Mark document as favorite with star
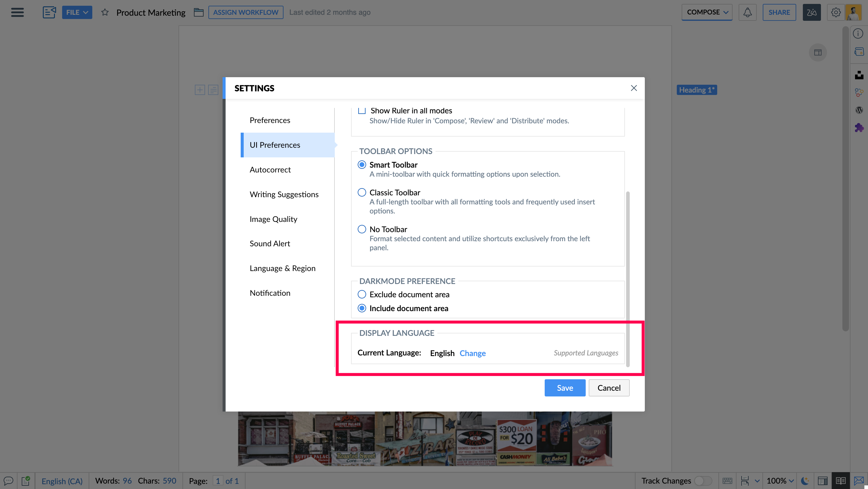The image size is (868, 489). pyautogui.click(x=105, y=12)
